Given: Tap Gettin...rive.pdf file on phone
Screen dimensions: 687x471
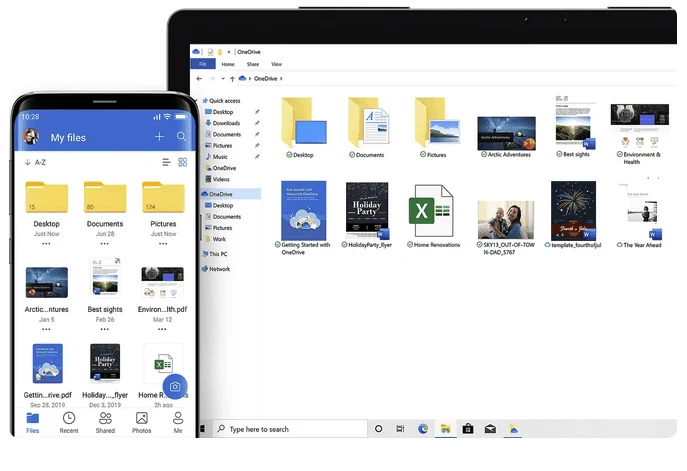Looking at the screenshot, I should click(x=47, y=364).
